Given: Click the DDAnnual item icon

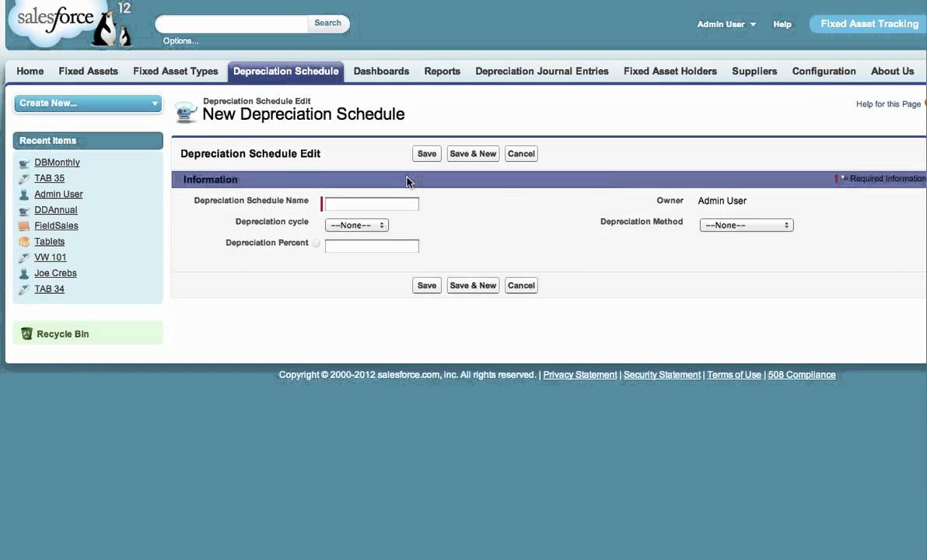Looking at the screenshot, I should [x=23, y=211].
